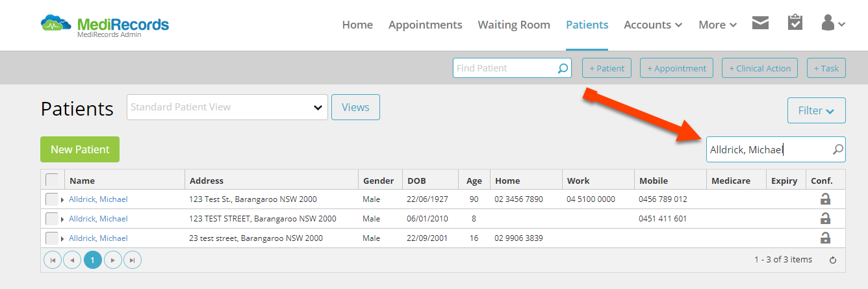Click the refresh icon below the table
Viewport: 868px width, 289px height.
point(834,260)
